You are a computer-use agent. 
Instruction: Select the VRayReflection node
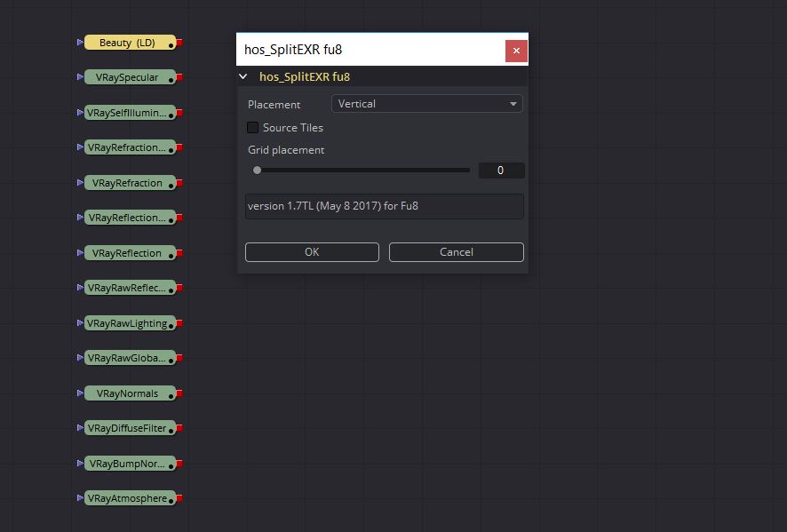(x=130, y=253)
